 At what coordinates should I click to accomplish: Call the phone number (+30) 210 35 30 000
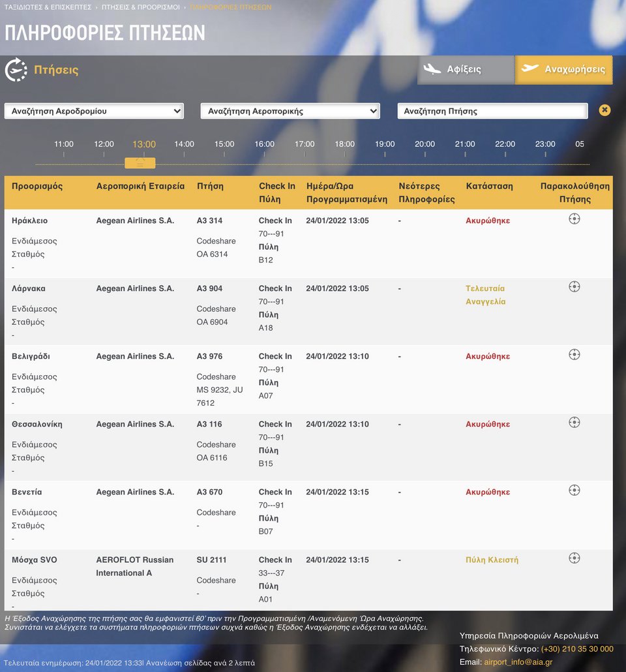click(577, 649)
